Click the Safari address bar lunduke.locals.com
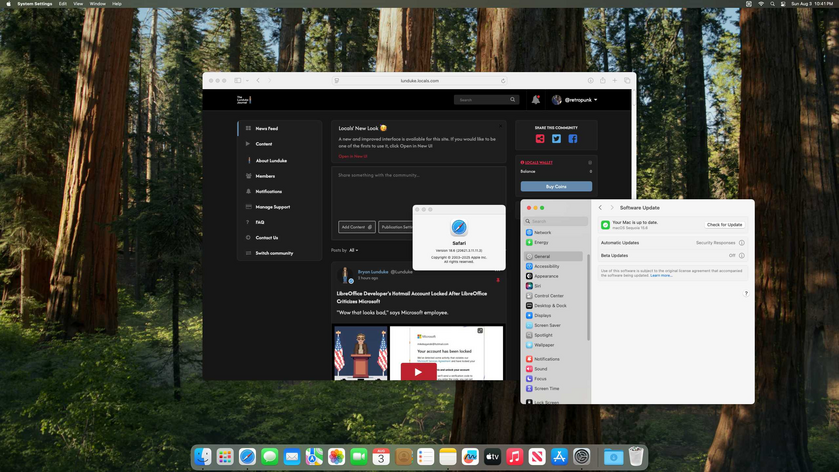This screenshot has height=472, width=839. [x=420, y=81]
